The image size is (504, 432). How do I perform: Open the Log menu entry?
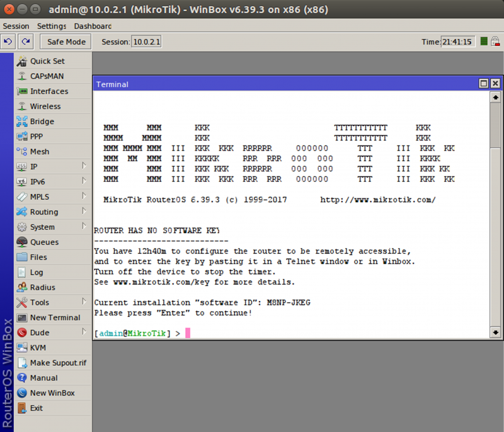(x=53, y=273)
